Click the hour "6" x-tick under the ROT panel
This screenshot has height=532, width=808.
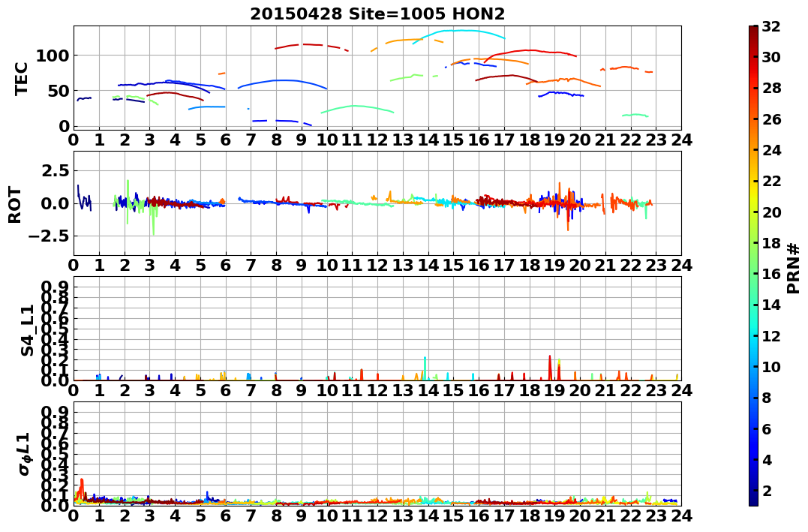point(226,265)
